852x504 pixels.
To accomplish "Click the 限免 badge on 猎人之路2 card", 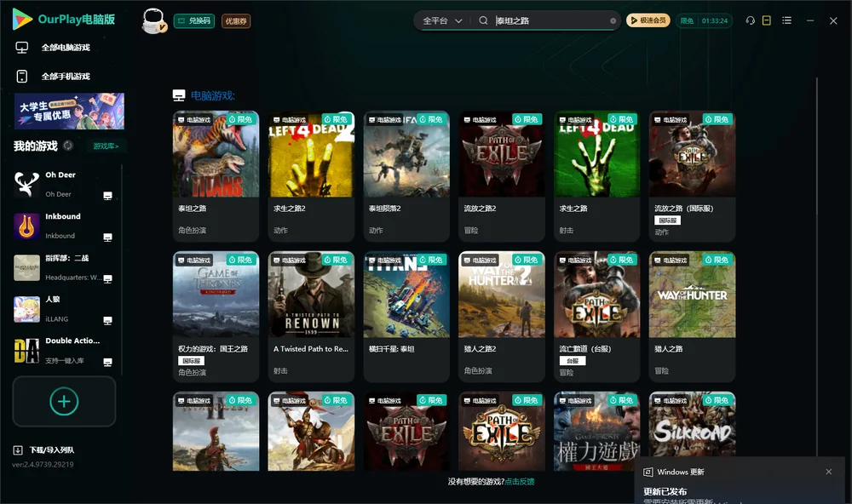I will [x=527, y=261].
